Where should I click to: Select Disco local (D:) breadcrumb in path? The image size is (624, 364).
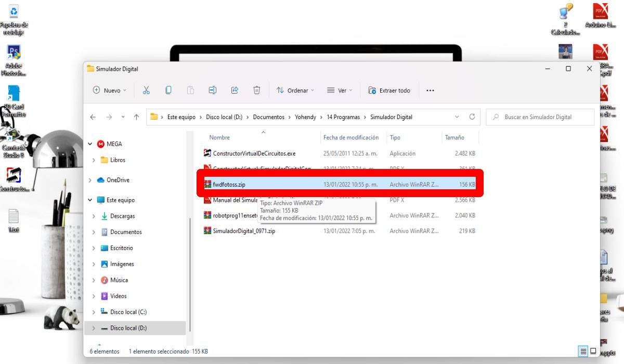224,117
